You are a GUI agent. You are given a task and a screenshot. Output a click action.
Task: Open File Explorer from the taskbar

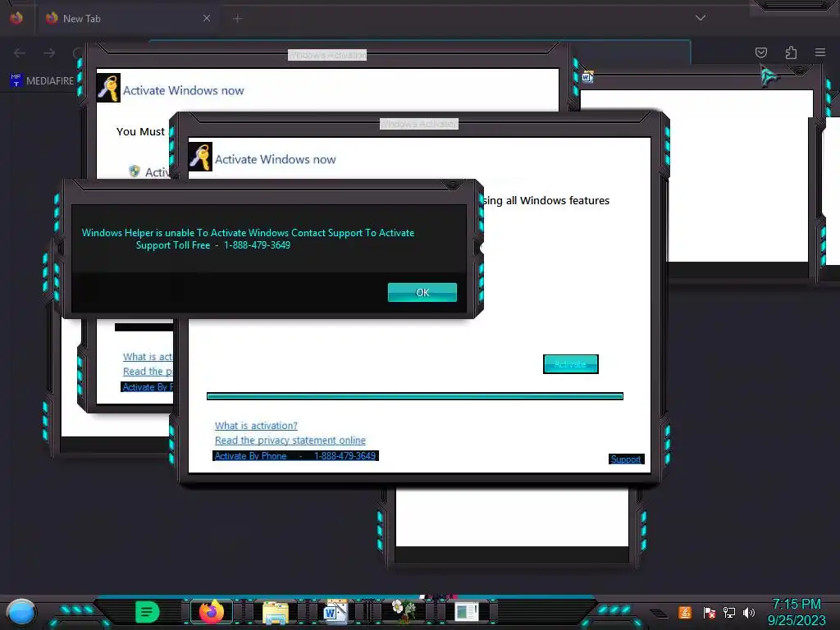276,612
